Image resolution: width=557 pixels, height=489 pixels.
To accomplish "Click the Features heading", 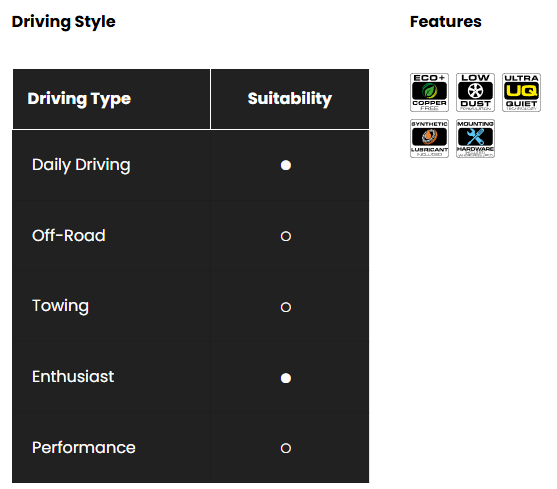I will click(445, 22).
